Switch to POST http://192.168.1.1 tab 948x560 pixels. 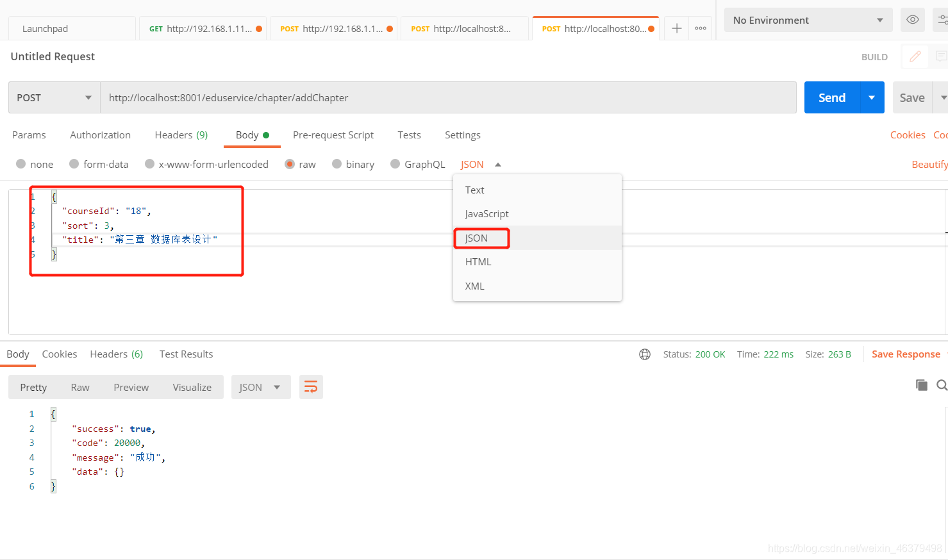[x=333, y=28]
